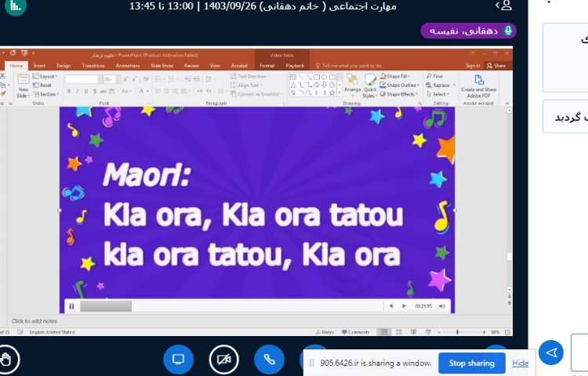Select the rectangle shape in gallery
The height and width of the screenshot is (376, 588).
pyautogui.click(x=317, y=77)
